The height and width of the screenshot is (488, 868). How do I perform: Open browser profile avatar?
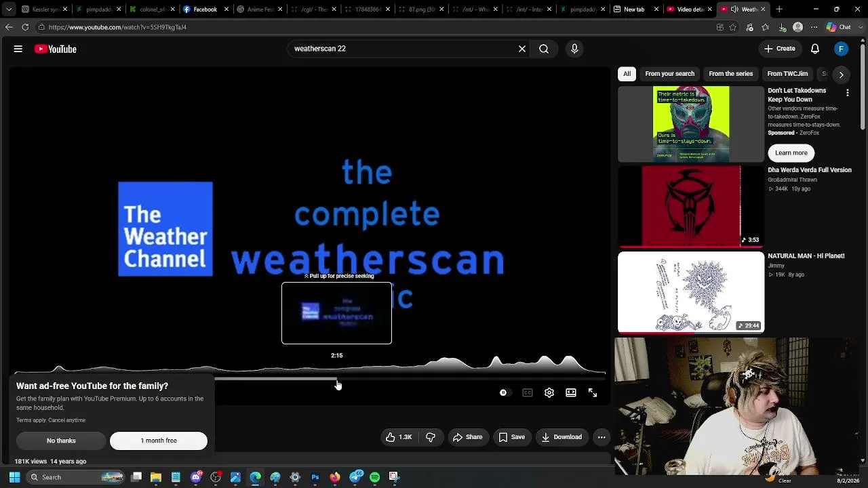pyautogui.click(x=798, y=27)
